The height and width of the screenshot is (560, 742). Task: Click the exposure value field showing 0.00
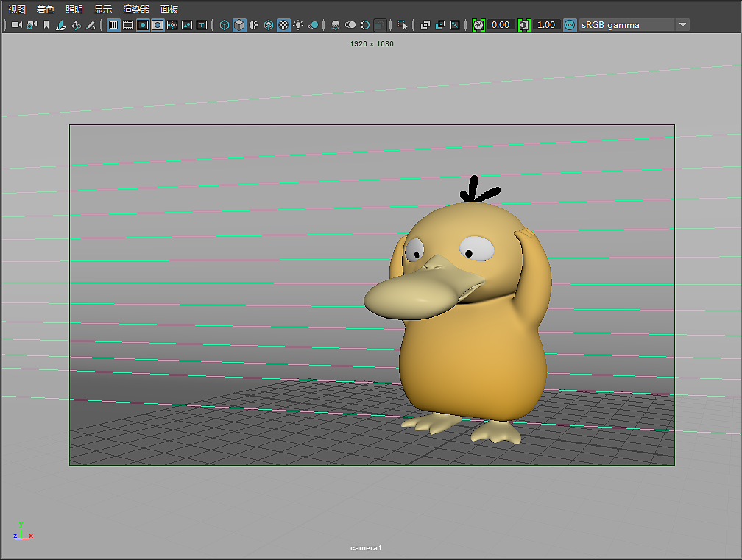click(501, 25)
